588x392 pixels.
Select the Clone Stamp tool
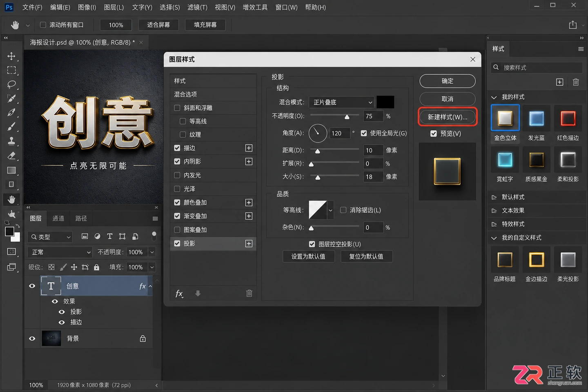pos(11,141)
